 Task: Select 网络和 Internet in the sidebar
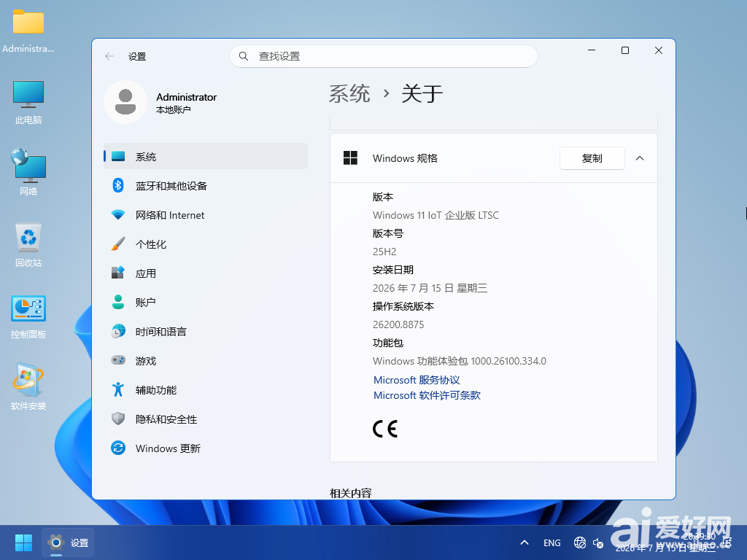(x=205, y=215)
